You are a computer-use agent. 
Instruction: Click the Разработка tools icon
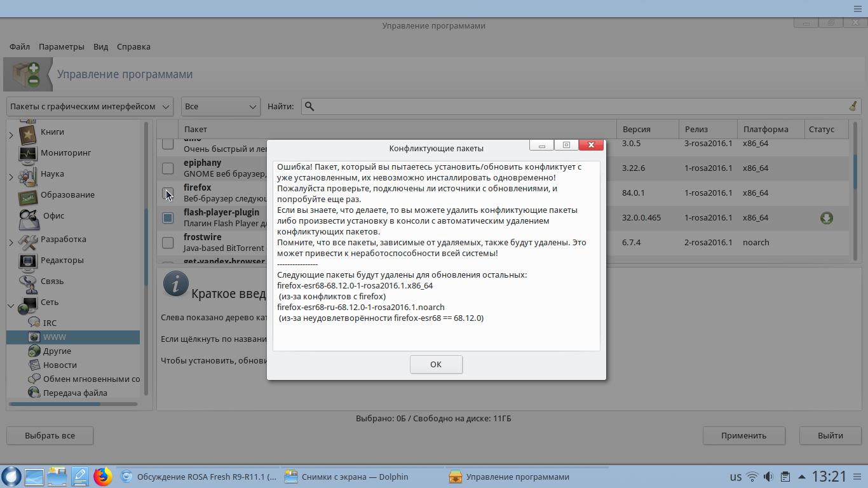point(27,240)
